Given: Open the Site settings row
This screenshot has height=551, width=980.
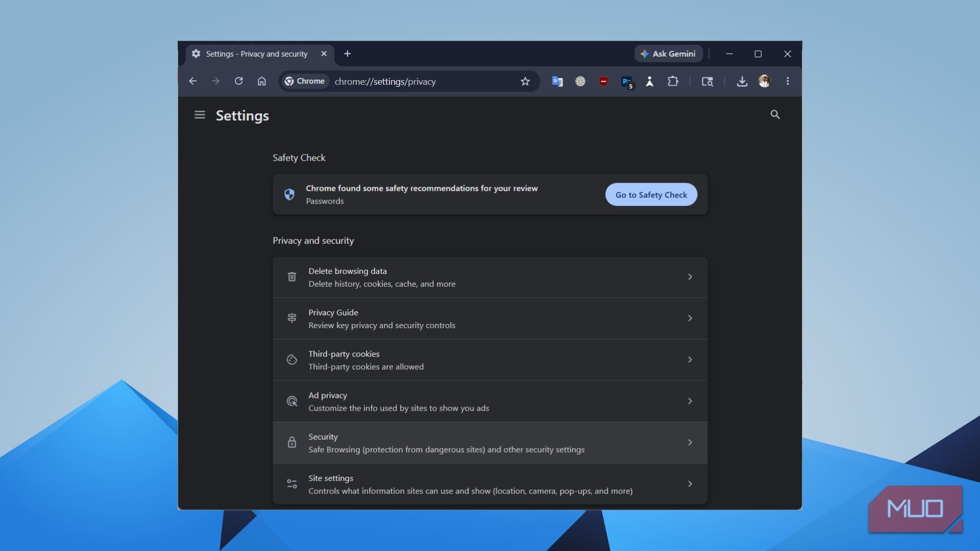Looking at the screenshot, I should click(x=490, y=484).
